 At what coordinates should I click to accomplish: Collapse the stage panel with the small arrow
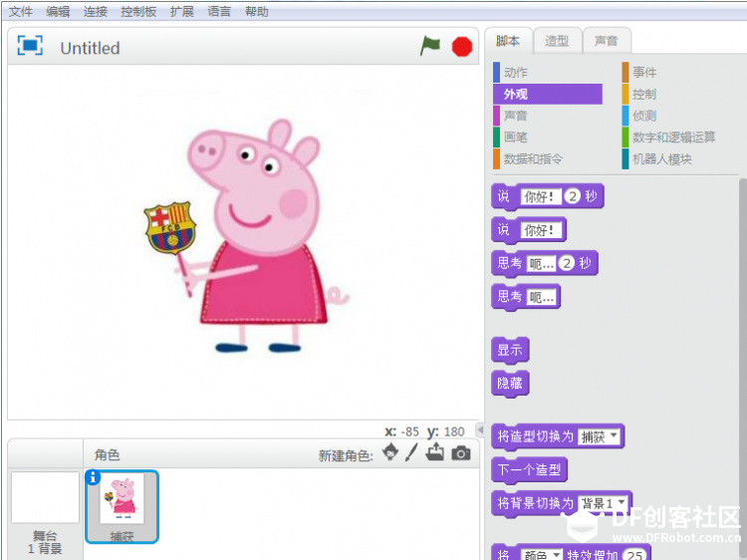pos(480,429)
